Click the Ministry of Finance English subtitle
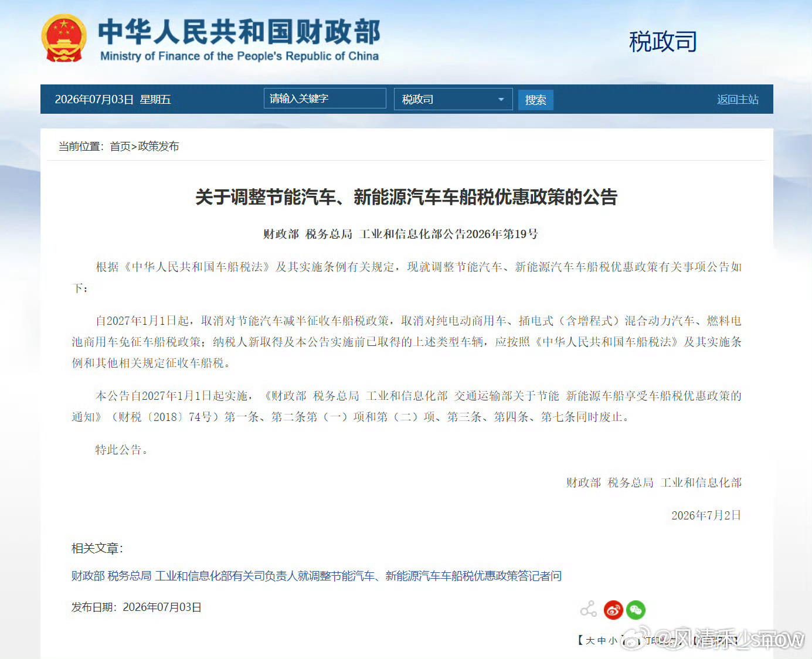This screenshot has height=659, width=812. 239,56
